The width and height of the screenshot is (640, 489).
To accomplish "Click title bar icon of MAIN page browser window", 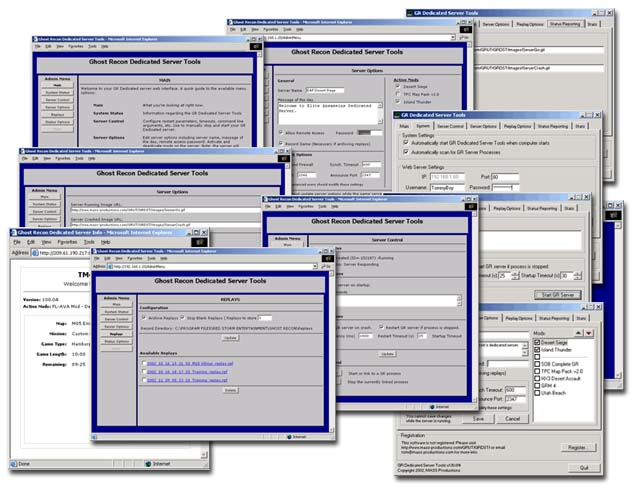I will (36, 39).
